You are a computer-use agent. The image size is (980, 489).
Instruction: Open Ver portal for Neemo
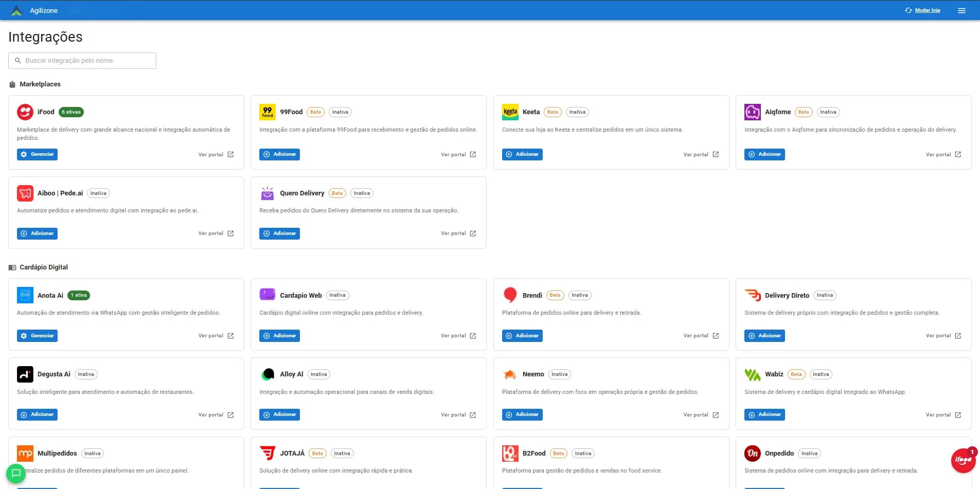click(701, 415)
